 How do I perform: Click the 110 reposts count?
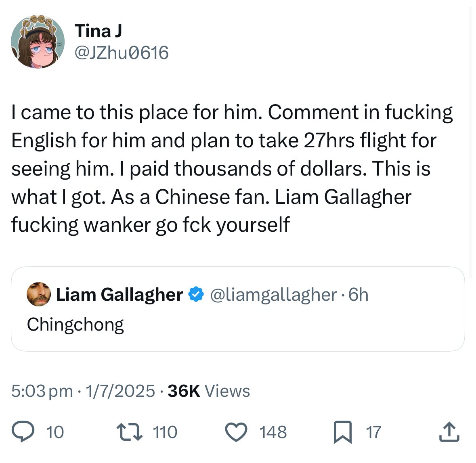pyautogui.click(x=165, y=432)
